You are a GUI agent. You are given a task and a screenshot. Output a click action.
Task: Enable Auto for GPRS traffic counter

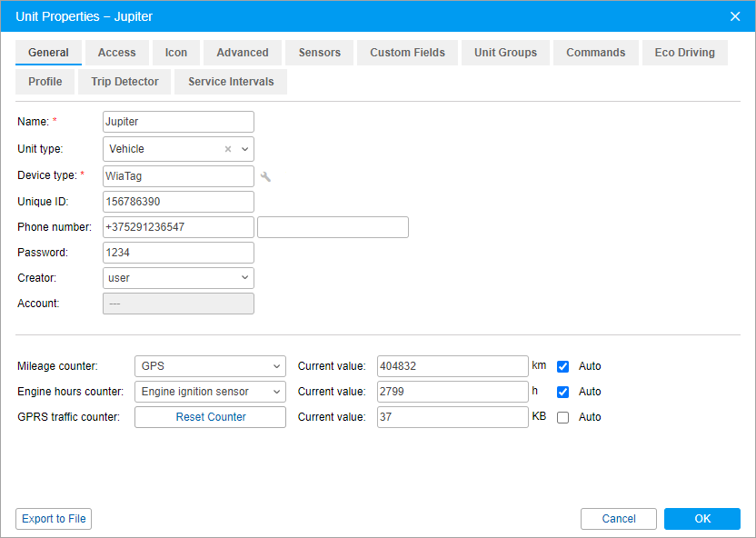pos(563,417)
